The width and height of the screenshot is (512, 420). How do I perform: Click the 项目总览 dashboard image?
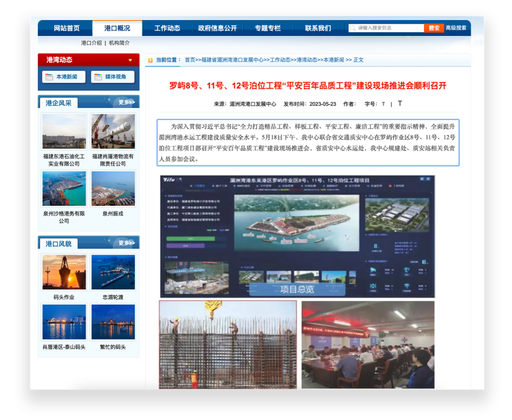click(x=297, y=236)
